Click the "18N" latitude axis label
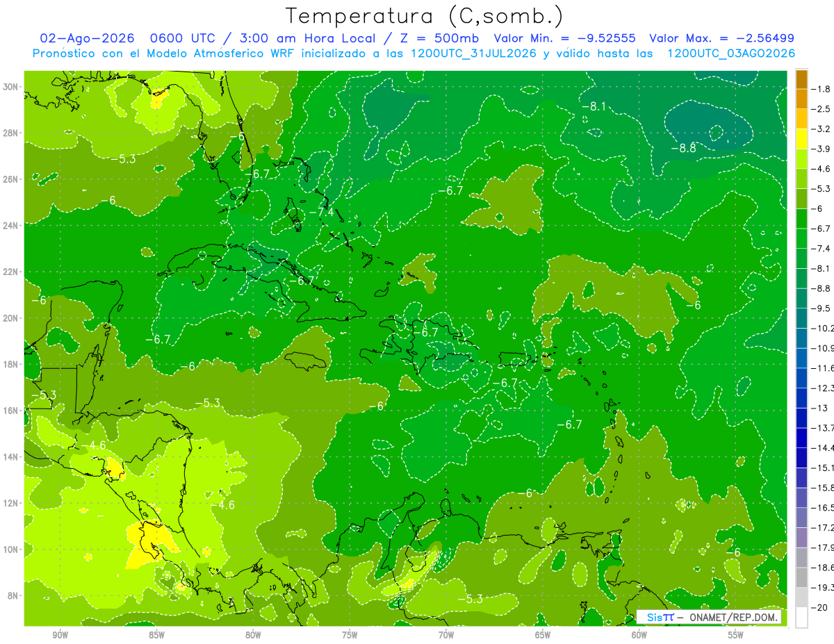834x644 pixels. [10, 364]
